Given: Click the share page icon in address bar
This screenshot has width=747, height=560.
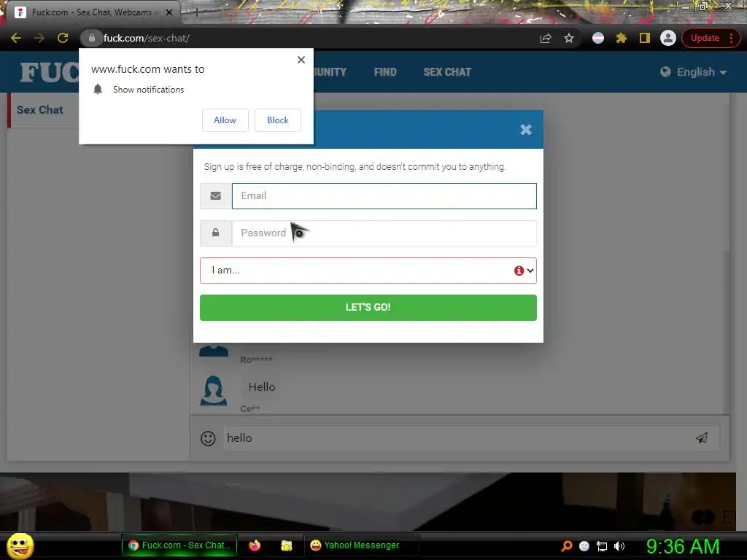Looking at the screenshot, I should [546, 38].
